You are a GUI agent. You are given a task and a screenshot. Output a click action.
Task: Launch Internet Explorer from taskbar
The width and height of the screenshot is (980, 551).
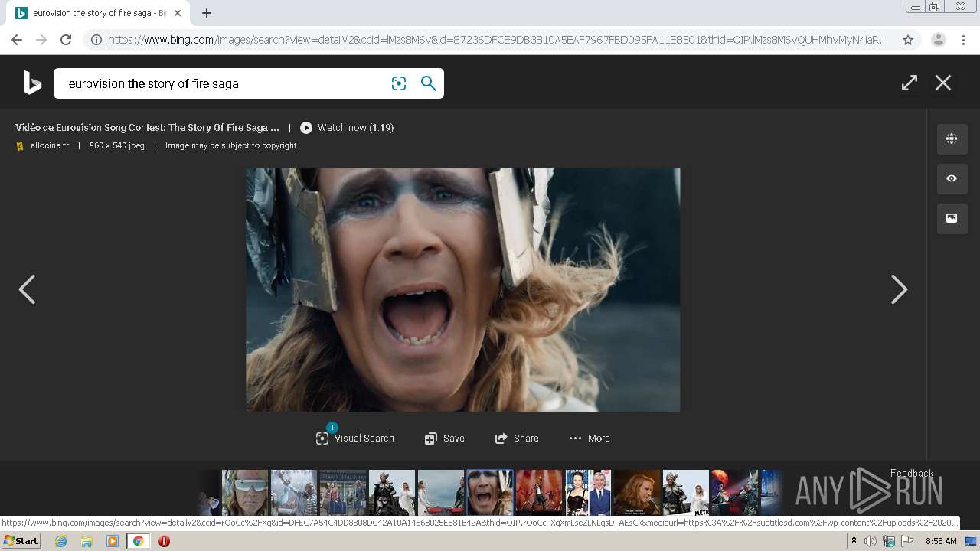(x=61, y=541)
